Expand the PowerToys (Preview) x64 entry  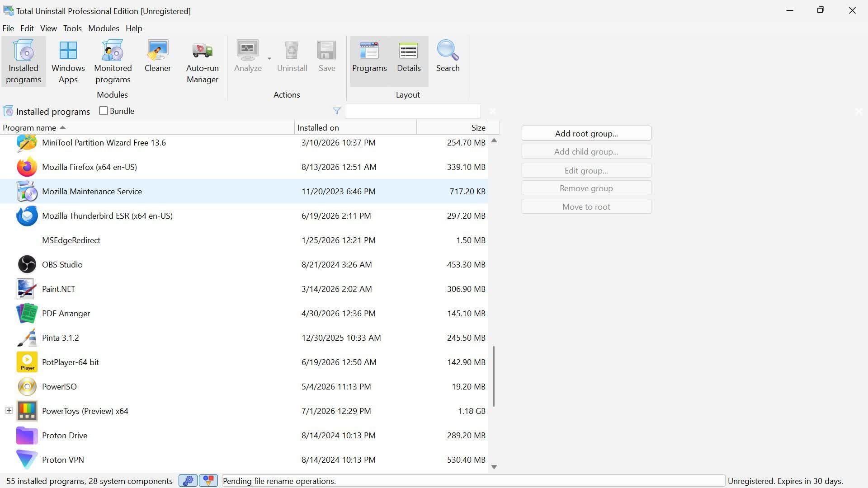(9, 411)
